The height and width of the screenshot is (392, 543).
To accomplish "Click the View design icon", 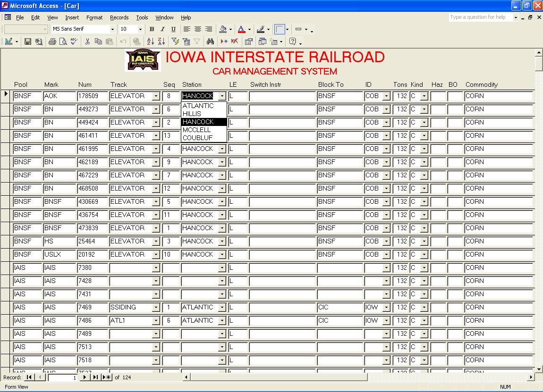I will click(9, 42).
